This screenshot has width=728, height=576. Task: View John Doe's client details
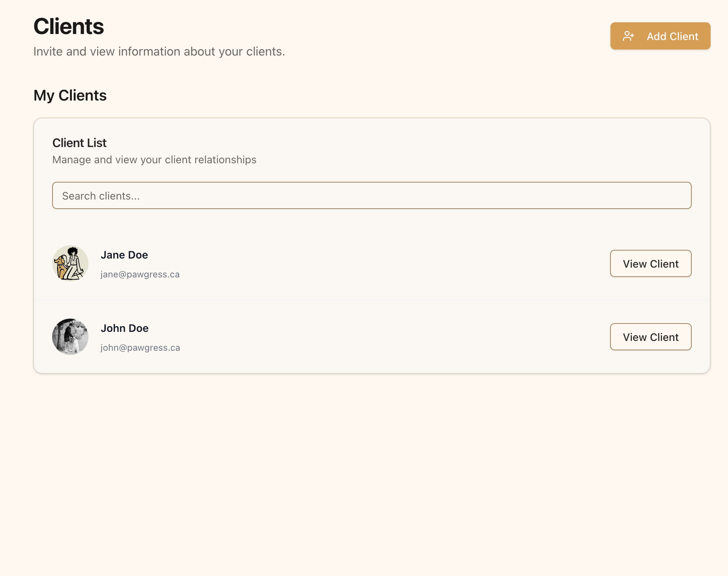tap(651, 337)
